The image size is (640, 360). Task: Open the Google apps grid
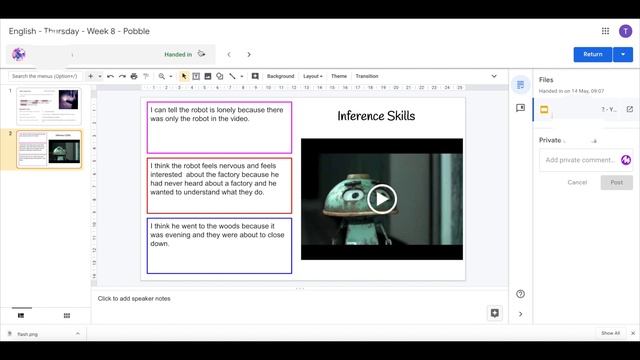(x=605, y=31)
